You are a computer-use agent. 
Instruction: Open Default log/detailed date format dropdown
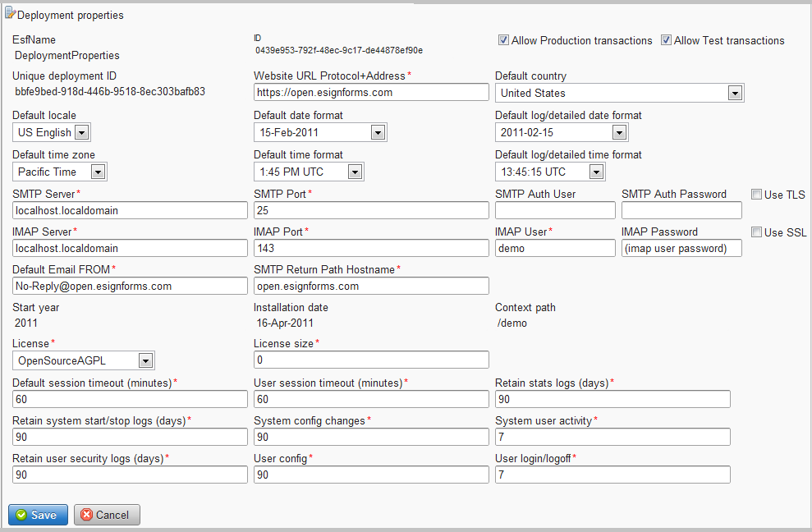pyautogui.click(x=562, y=133)
